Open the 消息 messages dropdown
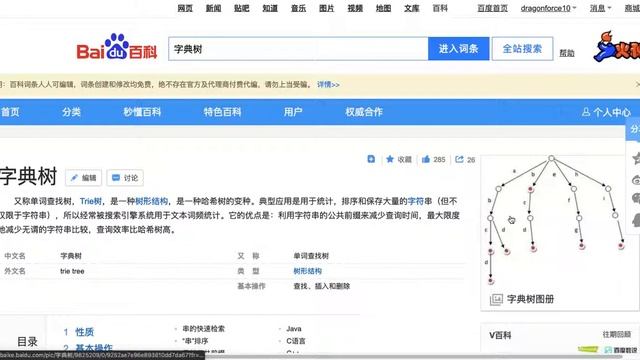The height and width of the screenshot is (360, 640). (600, 8)
